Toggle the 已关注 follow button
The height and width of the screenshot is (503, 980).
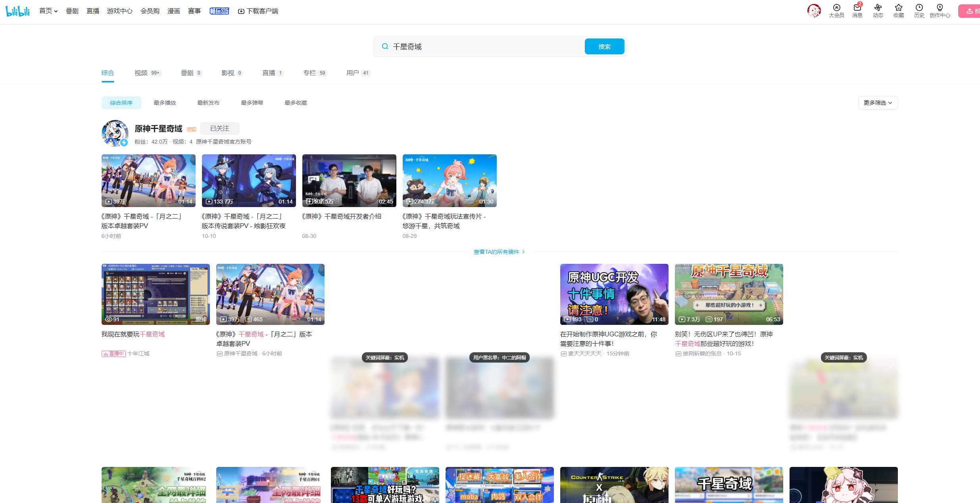219,129
